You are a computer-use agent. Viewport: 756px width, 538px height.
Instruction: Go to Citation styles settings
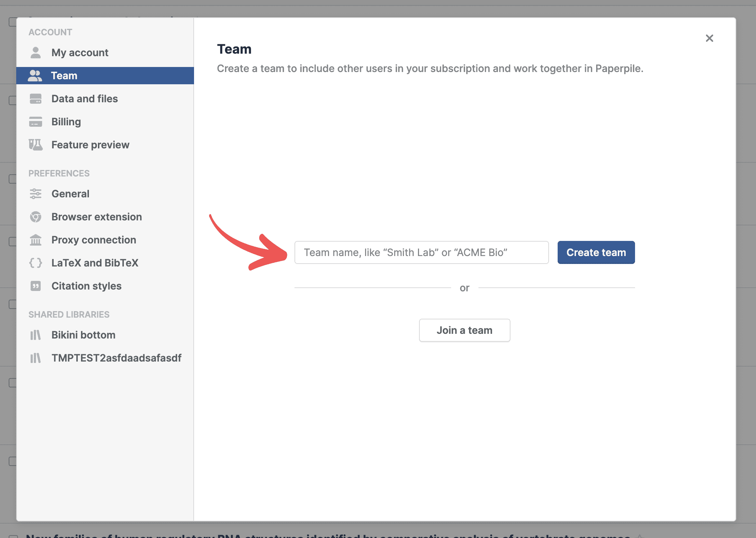tap(86, 286)
